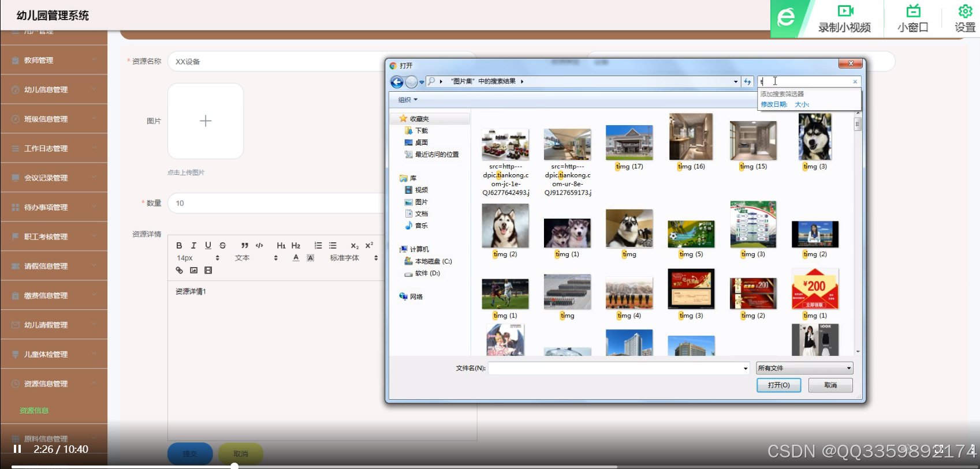Click the plus to upload image
This screenshot has height=469, width=980.
point(206,121)
